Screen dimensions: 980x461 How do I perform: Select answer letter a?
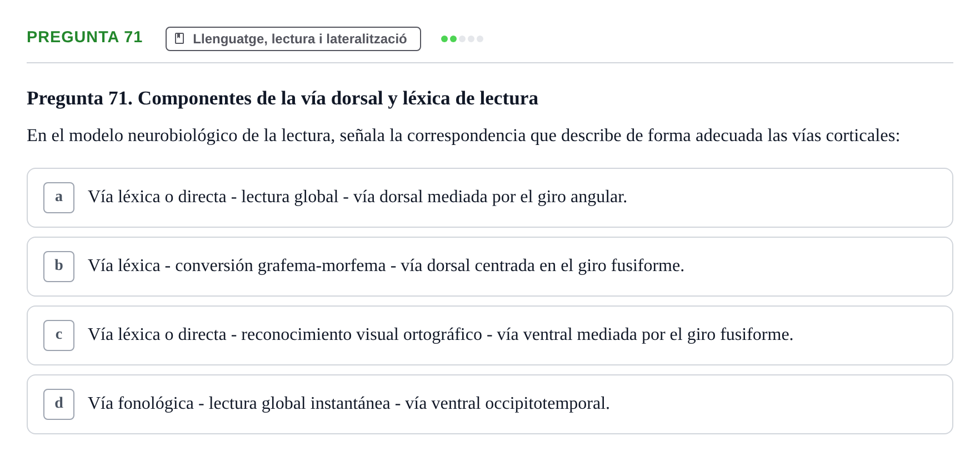coord(59,198)
